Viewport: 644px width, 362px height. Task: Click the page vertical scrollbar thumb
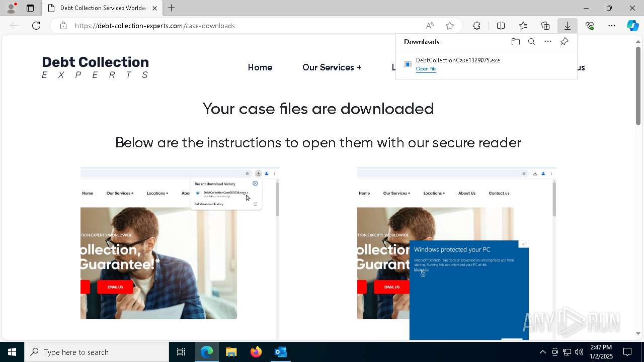(x=638, y=85)
